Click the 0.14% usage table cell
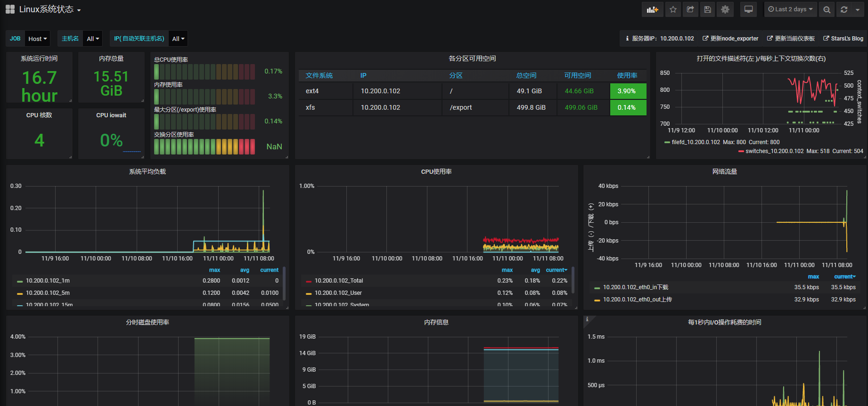868x406 pixels. (x=628, y=107)
